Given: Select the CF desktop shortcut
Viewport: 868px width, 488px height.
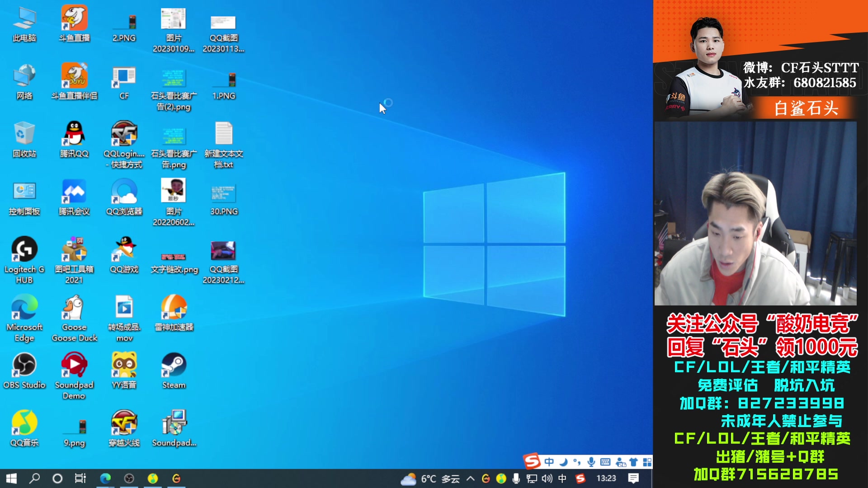Looking at the screenshot, I should pos(124,82).
